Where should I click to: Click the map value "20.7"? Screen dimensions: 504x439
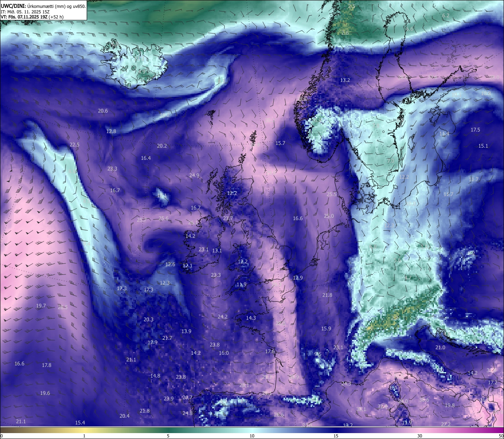click(x=187, y=397)
